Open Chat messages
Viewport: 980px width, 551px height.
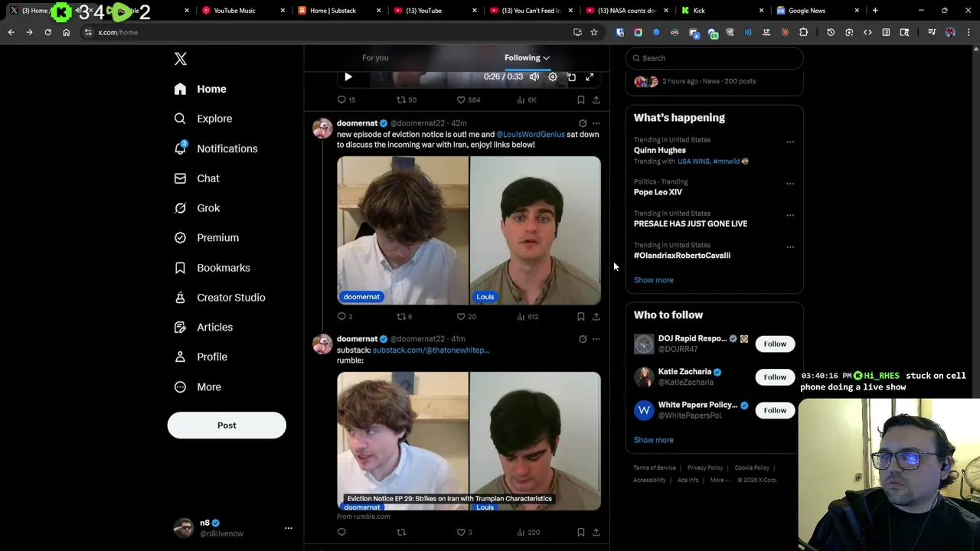click(x=197, y=178)
